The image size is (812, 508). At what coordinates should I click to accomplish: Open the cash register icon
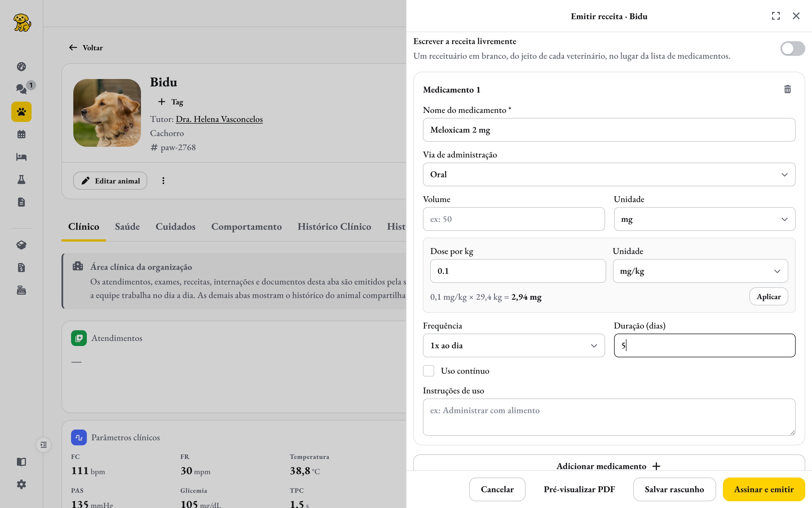click(21, 290)
